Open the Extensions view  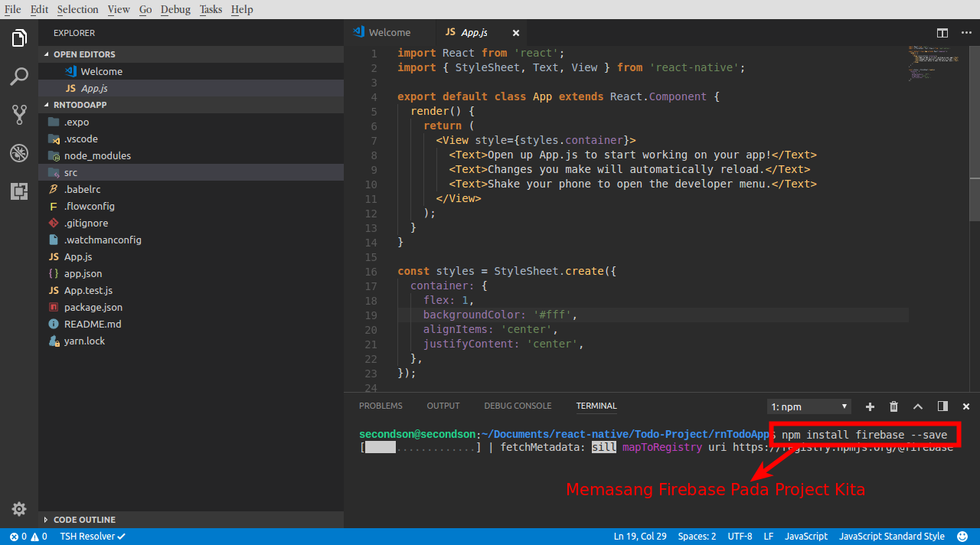click(19, 191)
